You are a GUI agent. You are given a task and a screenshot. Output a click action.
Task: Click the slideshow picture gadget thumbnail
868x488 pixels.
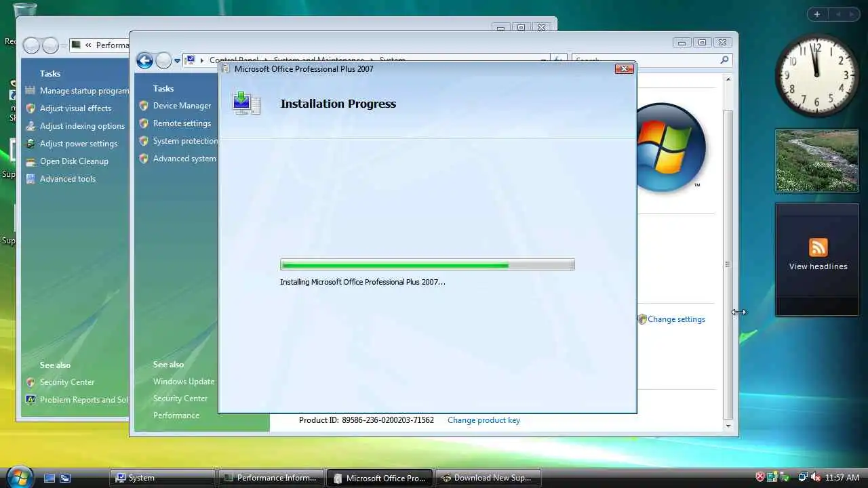817,161
